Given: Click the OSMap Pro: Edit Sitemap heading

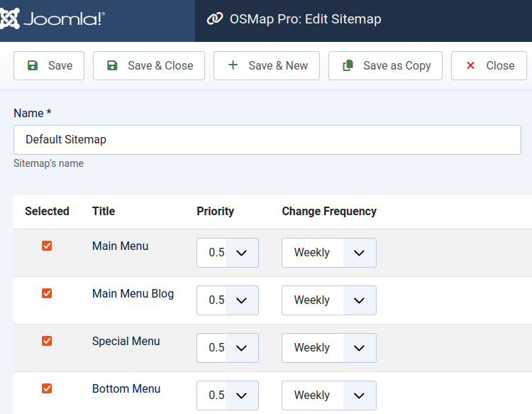Looking at the screenshot, I should 305,19.
